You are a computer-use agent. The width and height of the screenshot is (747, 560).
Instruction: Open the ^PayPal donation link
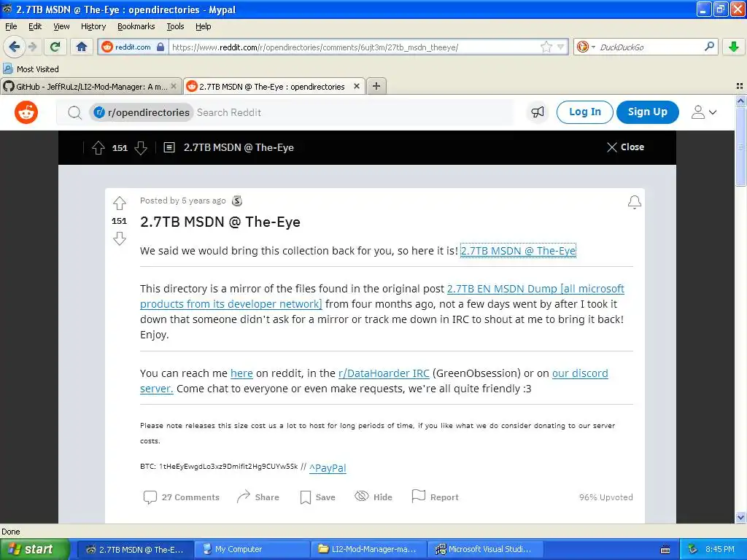[x=328, y=467]
